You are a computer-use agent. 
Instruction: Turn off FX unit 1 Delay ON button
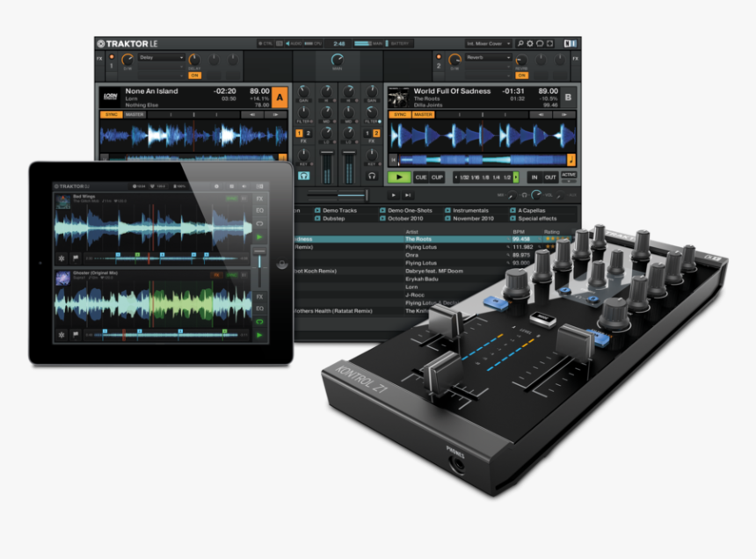tap(194, 76)
